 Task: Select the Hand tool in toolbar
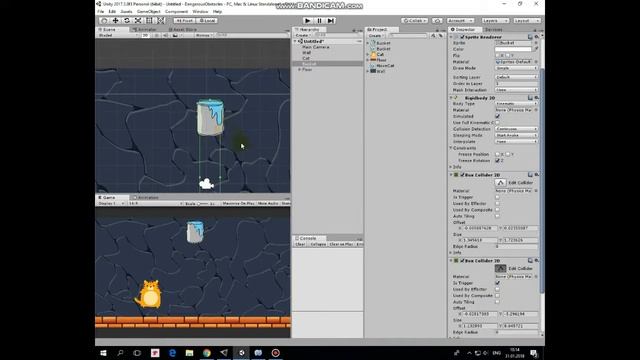[x=104, y=20]
